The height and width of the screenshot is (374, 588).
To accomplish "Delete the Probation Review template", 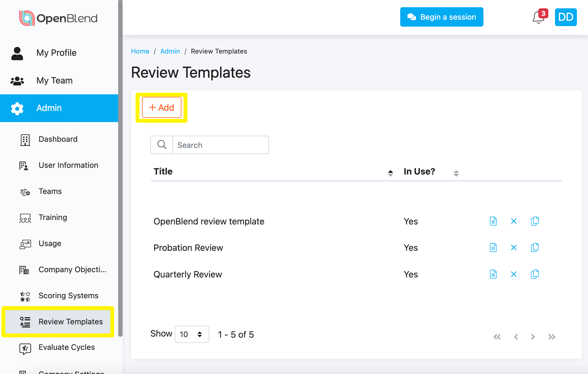I will [514, 247].
